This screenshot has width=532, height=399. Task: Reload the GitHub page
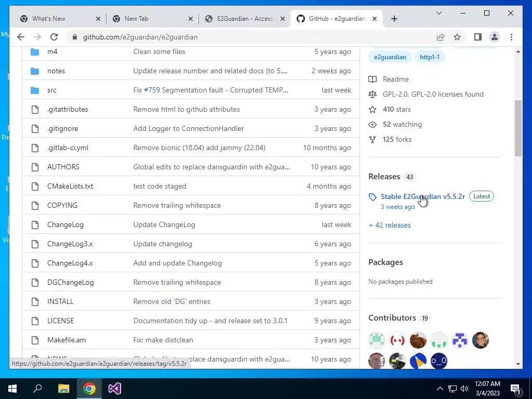(54, 37)
